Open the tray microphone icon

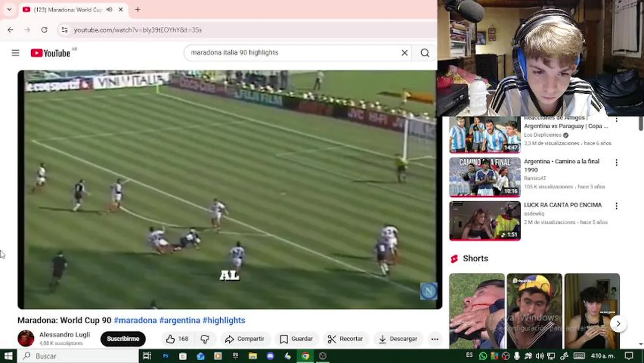pyautogui.click(x=517, y=356)
